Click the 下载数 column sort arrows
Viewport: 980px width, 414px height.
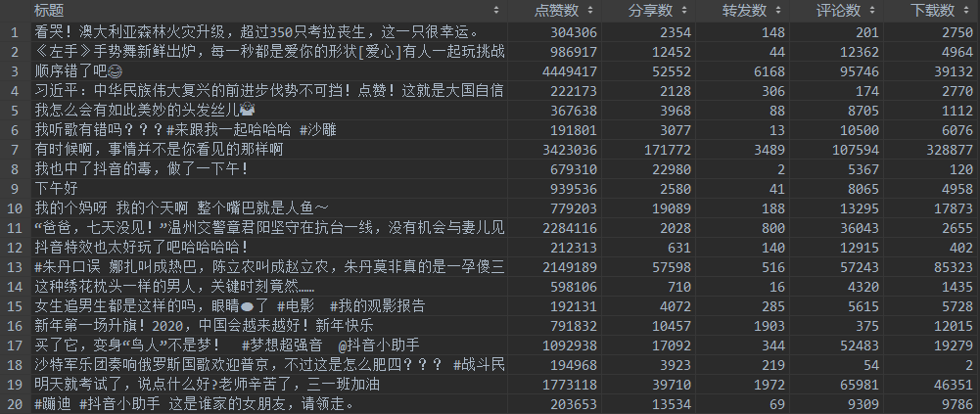(x=965, y=10)
